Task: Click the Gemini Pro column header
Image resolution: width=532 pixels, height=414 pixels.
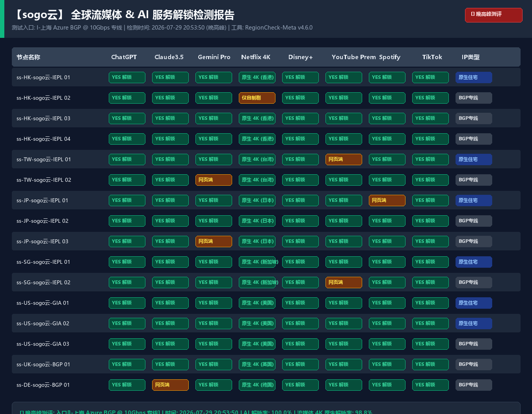Action: pos(214,57)
